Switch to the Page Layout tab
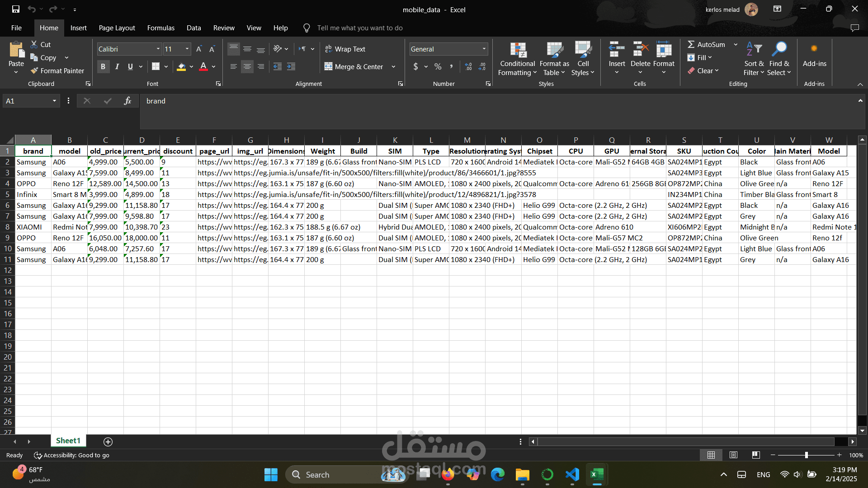Image resolution: width=868 pixels, height=488 pixels. [x=117, y=28]
